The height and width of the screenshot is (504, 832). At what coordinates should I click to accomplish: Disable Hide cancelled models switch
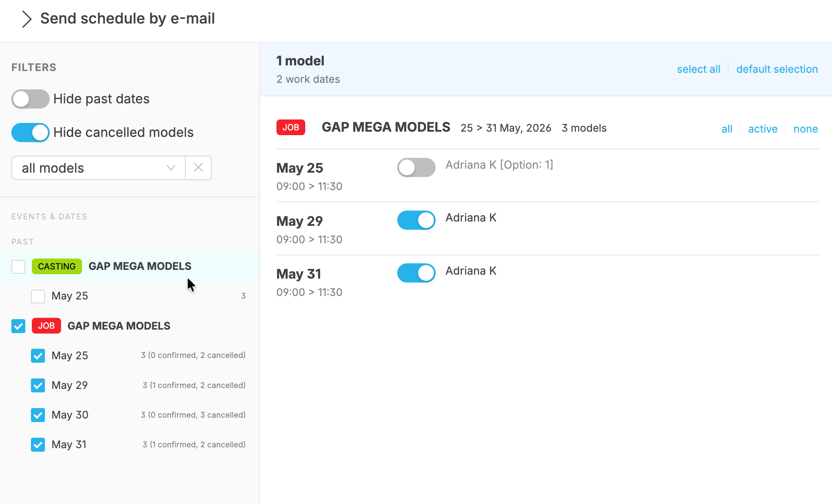30,133
